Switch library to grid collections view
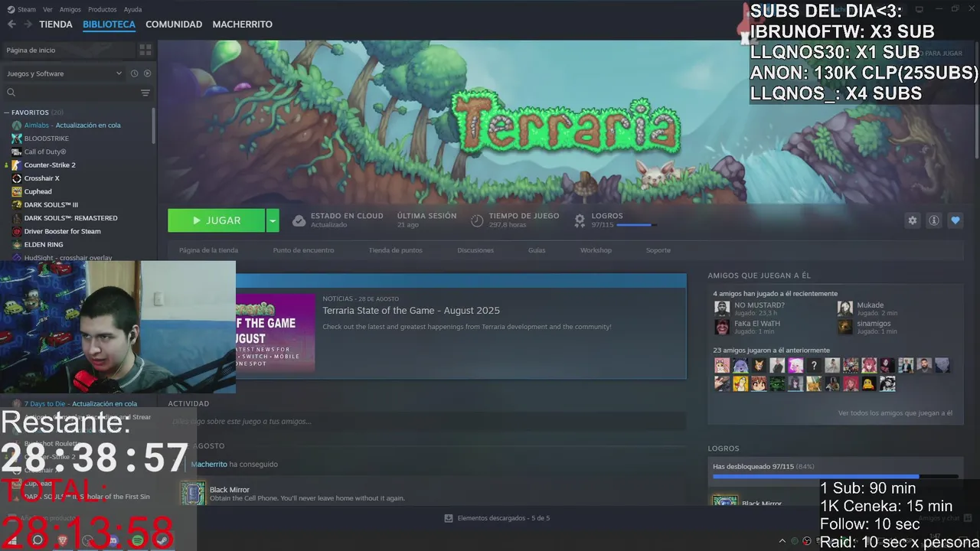This screenshot has width=980, height=551. click(145, 50)
